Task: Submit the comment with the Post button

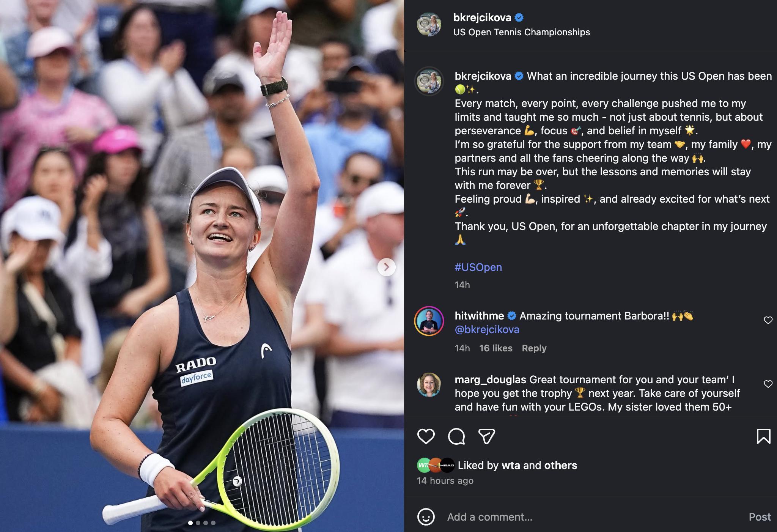Action: click(x=760, y=517)
